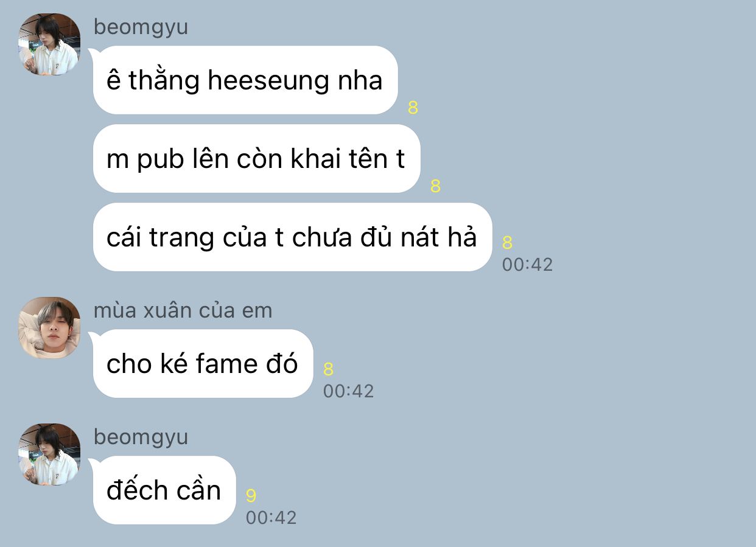Select the 'ê thằng heeseung nha' message bubble
Screen dimensions: 756x547
245,80
